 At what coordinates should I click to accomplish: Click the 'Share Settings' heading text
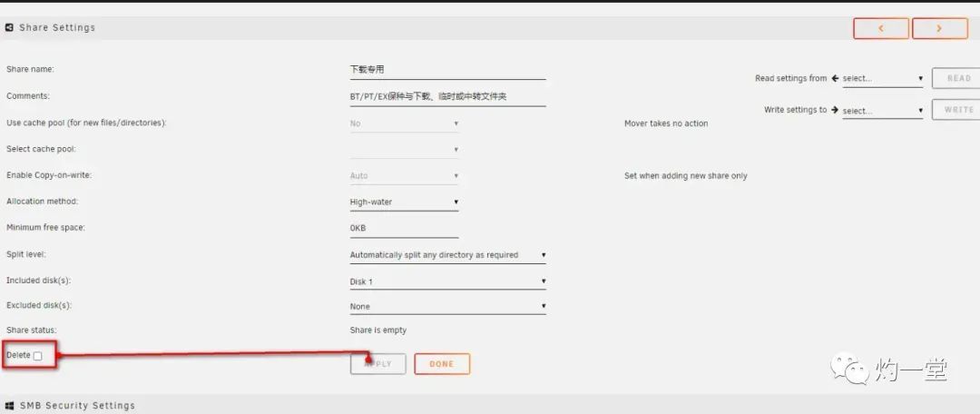[57, 27]
